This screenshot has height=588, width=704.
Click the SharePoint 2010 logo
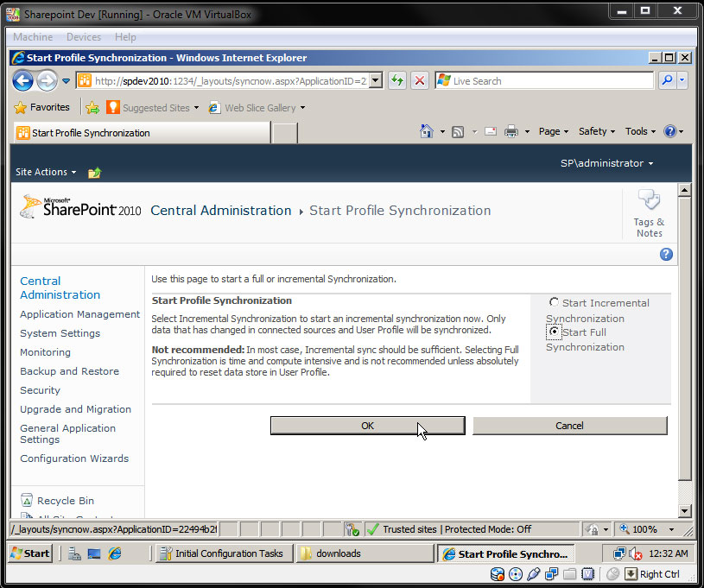pyautogui.click(x=81, y=207)
